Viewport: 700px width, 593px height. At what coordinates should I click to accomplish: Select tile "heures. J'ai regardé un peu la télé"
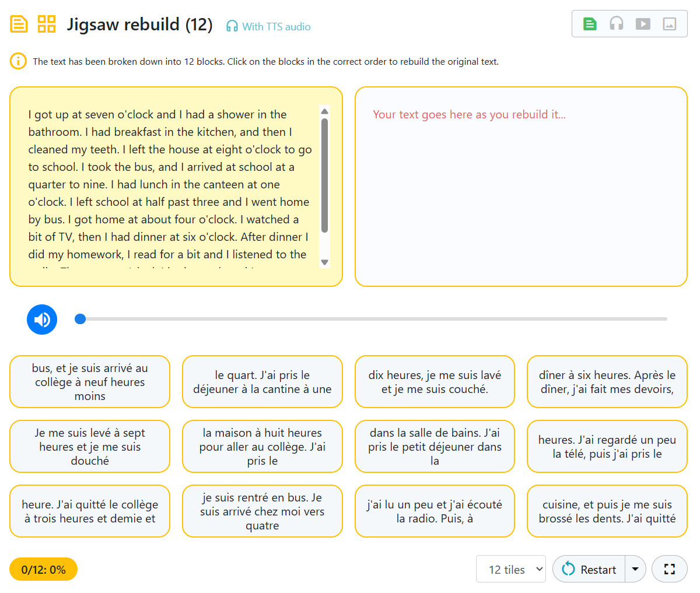[607, 447]
